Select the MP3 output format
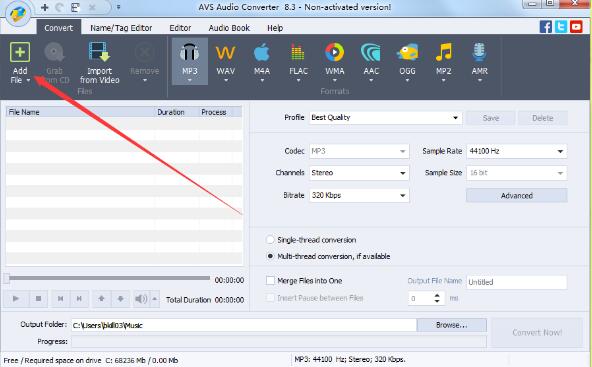 tap(190, 61)
